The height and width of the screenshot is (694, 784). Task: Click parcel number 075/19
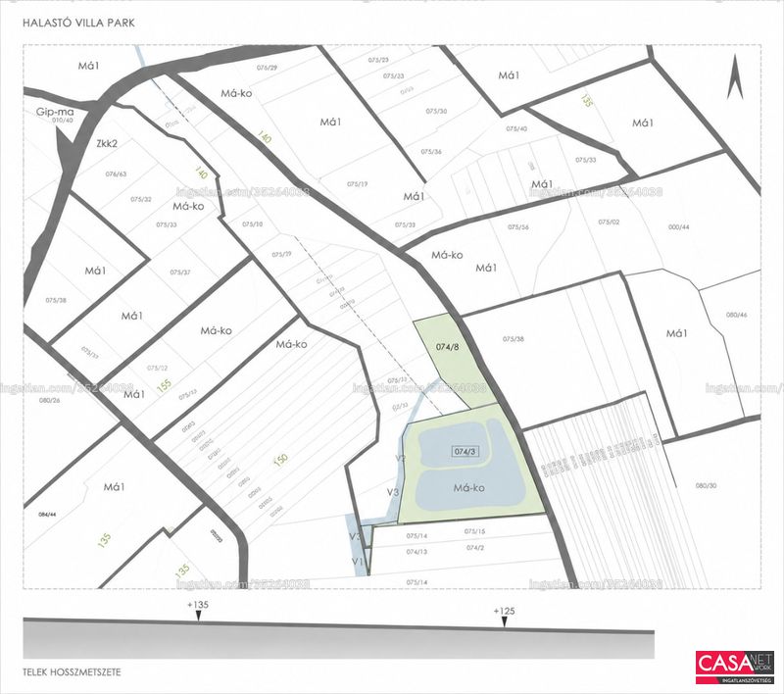pos(357,184)
